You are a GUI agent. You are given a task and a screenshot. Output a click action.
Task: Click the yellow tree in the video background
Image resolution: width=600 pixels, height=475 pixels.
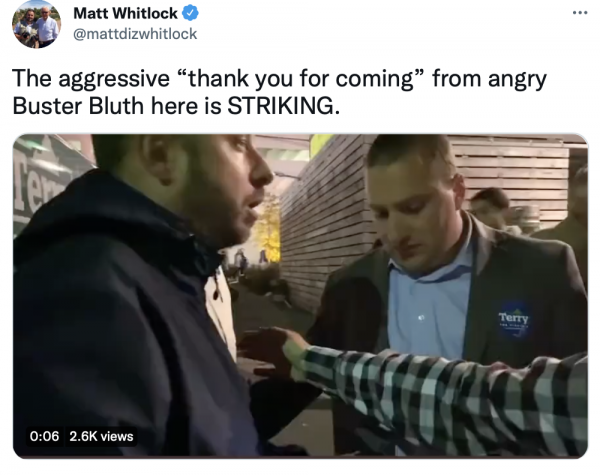tap(269, 230)
